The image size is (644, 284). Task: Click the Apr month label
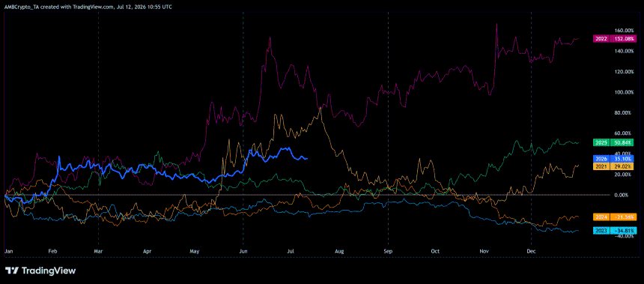(x=148, y=250)
